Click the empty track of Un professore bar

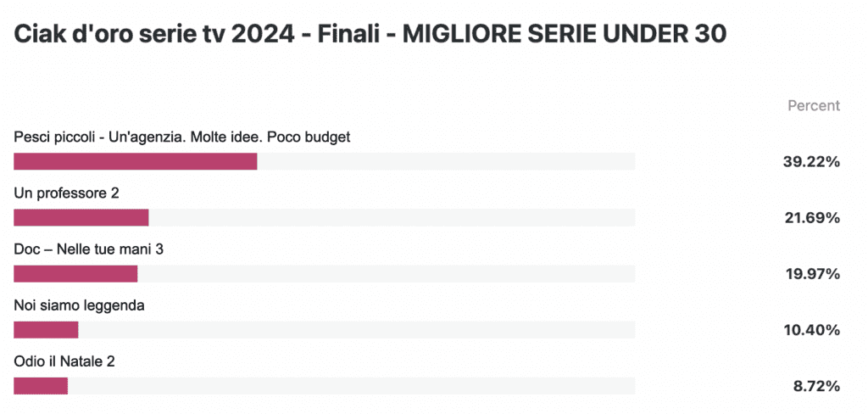[392, 217]
